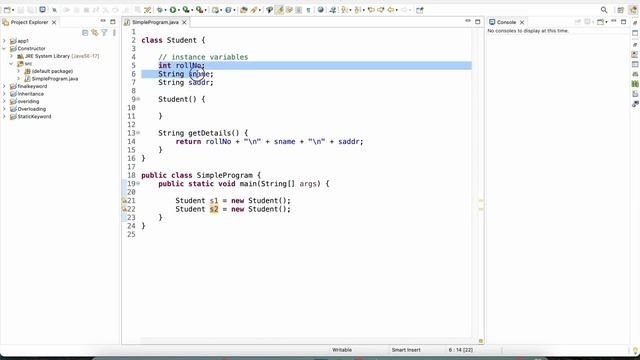Click the magnifier Search icon at top right
Image resolution: width=640 pixels, height=360 pixels.
[604, 10]
